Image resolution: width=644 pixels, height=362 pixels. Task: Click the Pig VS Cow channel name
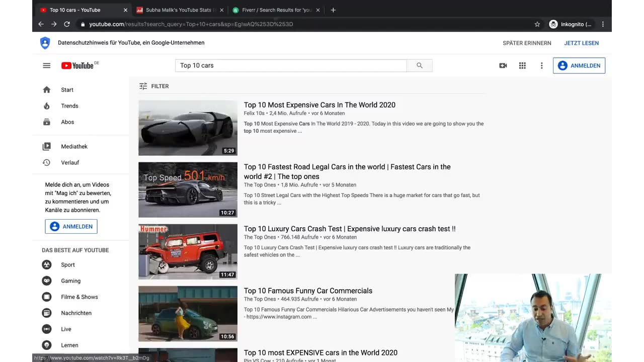click(258, 360)
